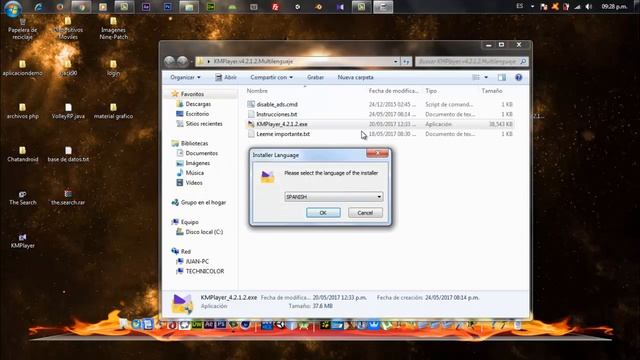The image size is (640, 360).
Task: Select the Chatandroid desktop folder
Action: [x=22, y=154]
